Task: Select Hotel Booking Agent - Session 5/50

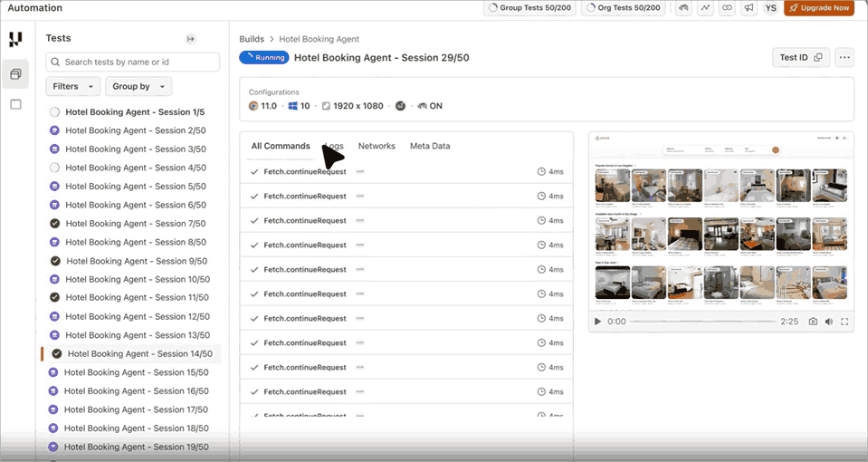Action: [x=136, y=186]
